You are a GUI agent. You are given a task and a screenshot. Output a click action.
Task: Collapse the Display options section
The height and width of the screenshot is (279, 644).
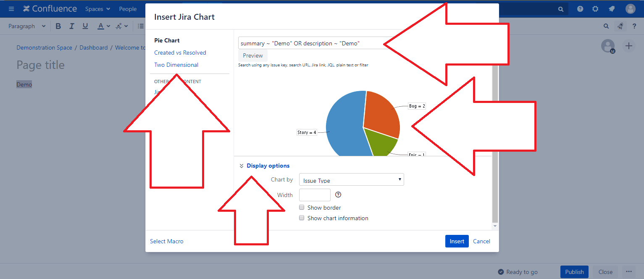click(x=242, y=166)
